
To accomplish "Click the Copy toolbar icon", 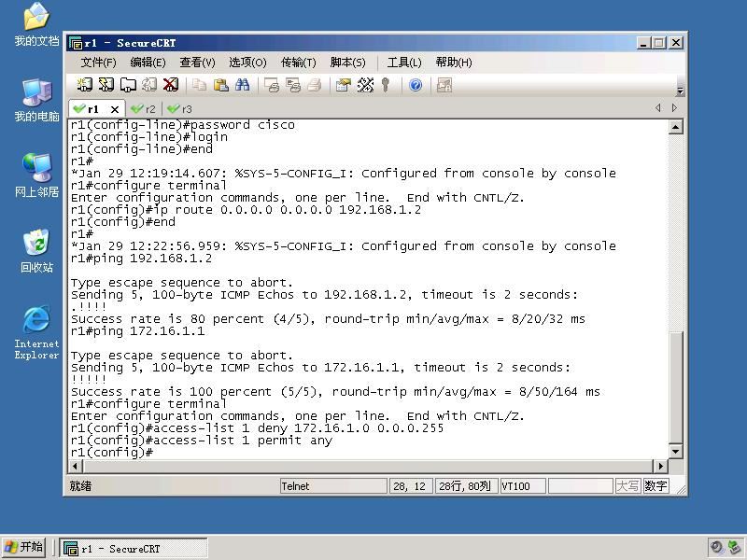I will [x=199, y=85].
